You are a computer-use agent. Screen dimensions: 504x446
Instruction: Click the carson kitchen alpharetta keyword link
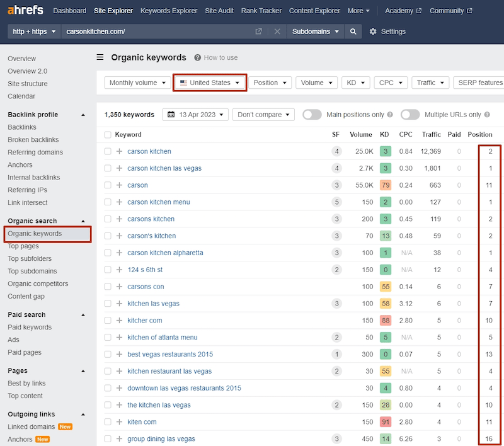point(165,253)
